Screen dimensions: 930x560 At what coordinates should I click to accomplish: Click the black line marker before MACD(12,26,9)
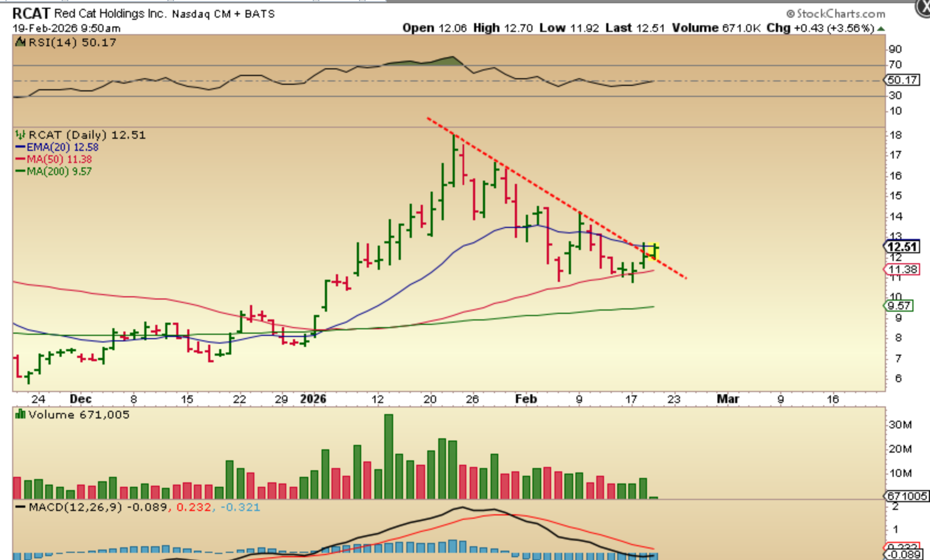pyautogui.click(x=20, y=507)
